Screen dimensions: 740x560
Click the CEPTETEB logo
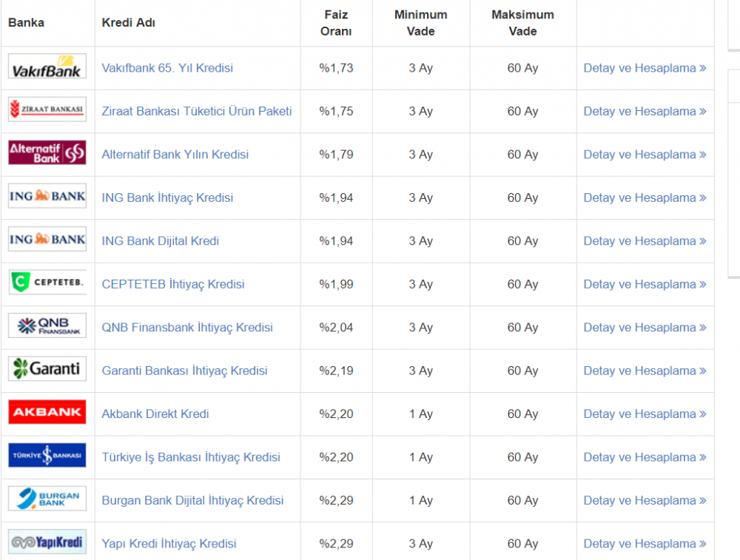(47, 282)
